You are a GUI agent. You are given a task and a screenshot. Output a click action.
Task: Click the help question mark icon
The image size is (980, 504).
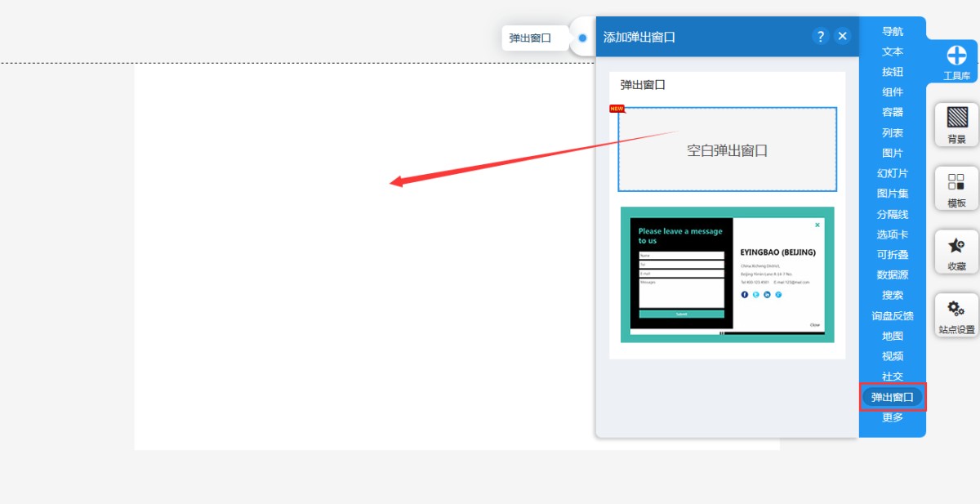(821, 36)
